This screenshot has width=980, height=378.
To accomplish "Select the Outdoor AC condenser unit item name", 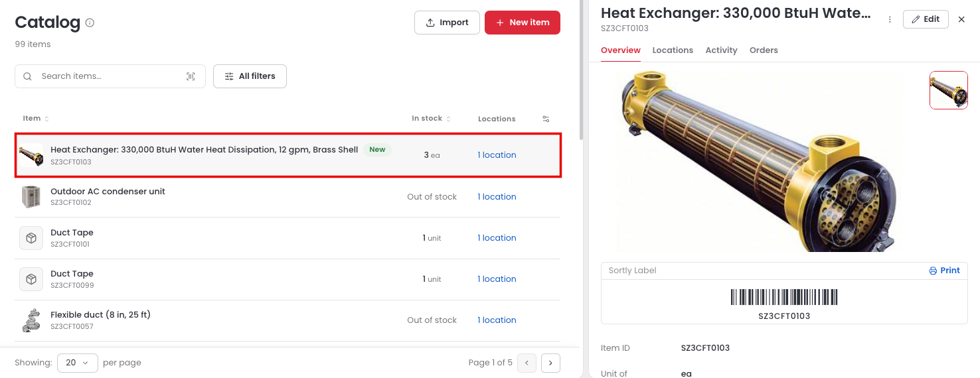I will pos(108,192).
